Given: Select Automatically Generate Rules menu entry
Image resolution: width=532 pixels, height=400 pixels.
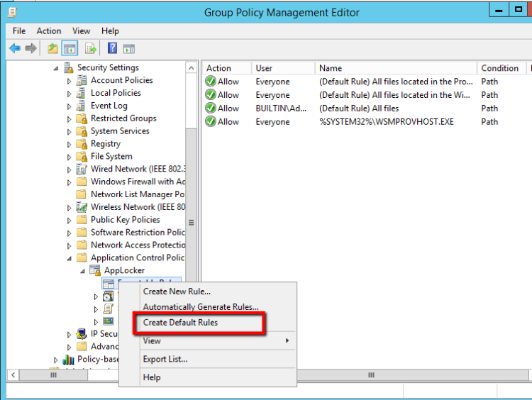Looking at the screenshot, I should point(201,307).
